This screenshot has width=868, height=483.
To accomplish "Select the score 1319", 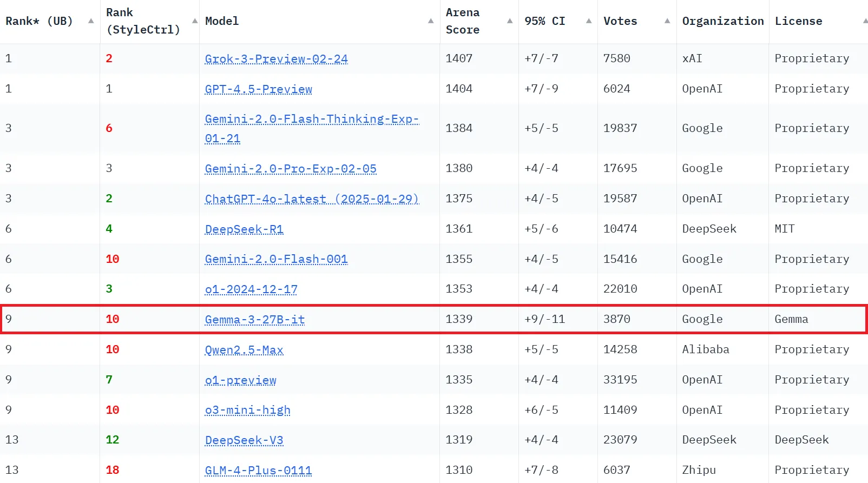I will coord(459,440).
